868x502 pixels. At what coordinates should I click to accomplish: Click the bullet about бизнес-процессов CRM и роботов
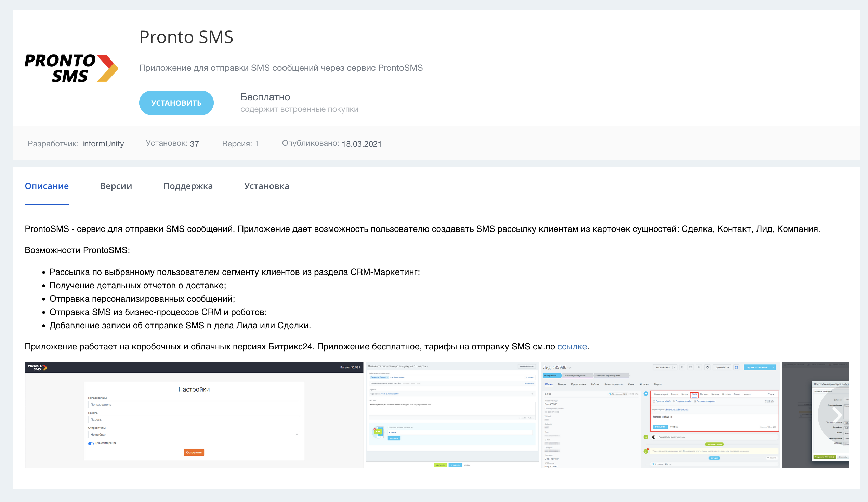coord(158,312)
